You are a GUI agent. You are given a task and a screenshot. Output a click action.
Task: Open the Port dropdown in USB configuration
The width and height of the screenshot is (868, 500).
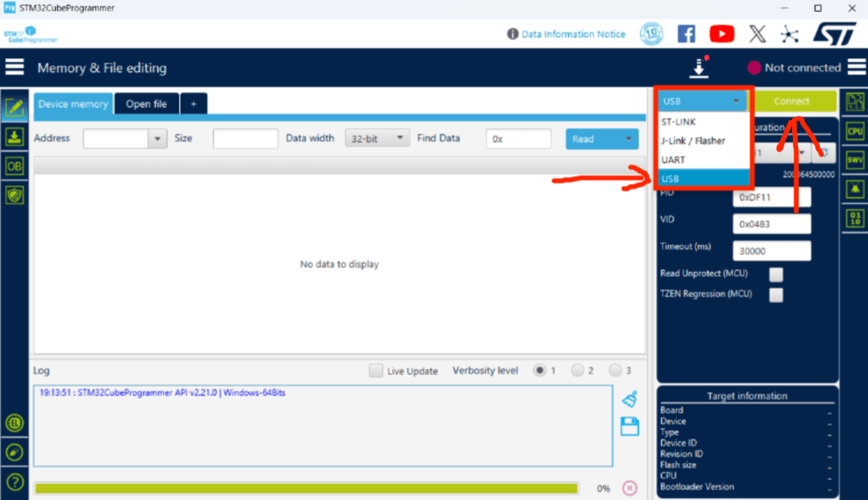(x=802, y=153)
